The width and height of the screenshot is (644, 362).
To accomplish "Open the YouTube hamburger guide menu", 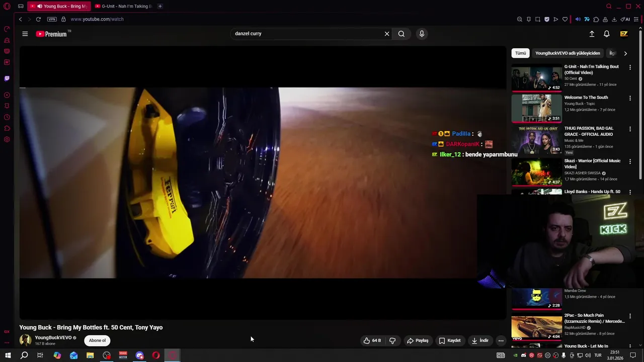I will point(25,34).
